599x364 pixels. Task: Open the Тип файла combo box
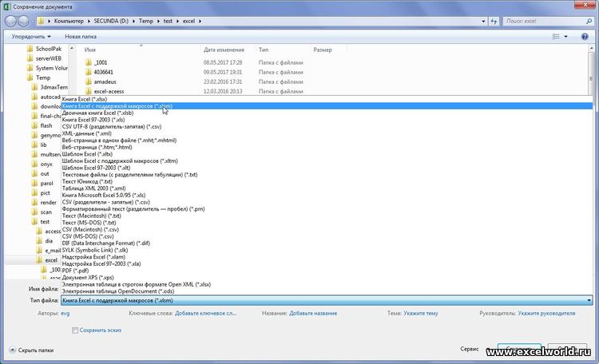(x=327, y=300)
